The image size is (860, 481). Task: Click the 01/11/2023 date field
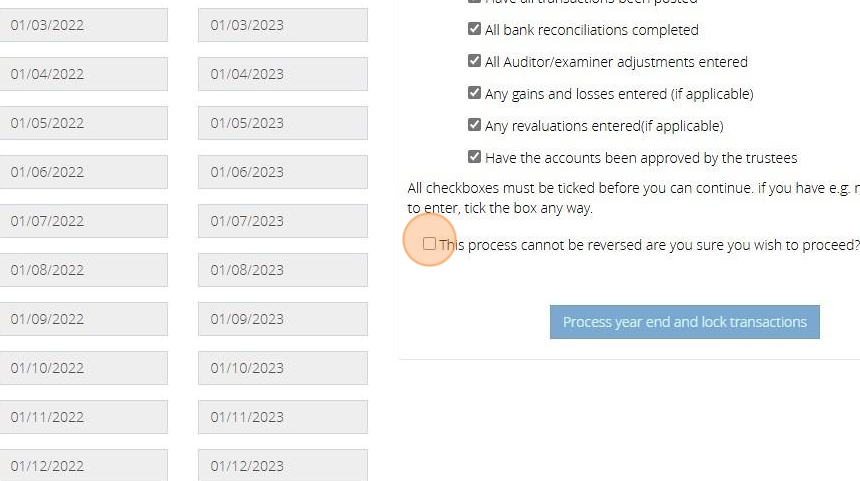click(283, 417)
